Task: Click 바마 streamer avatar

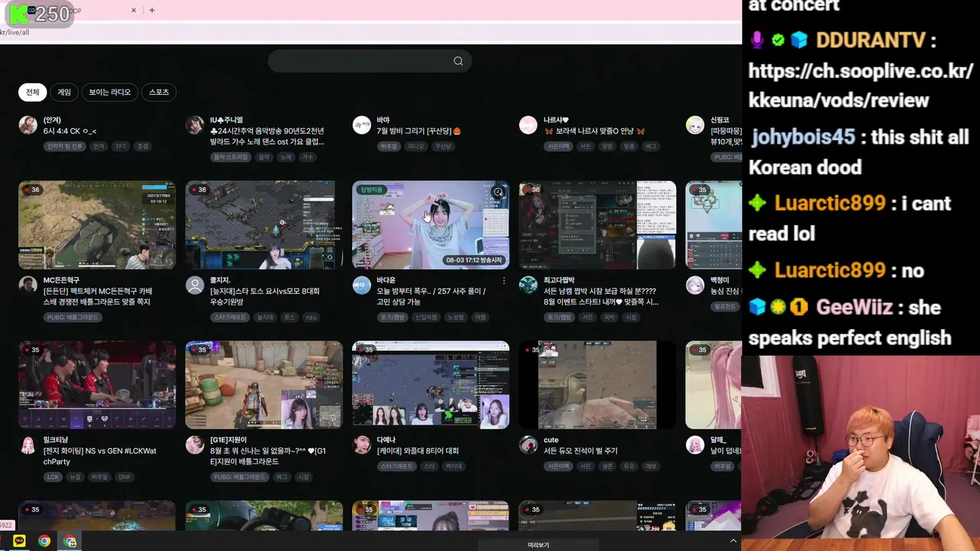Action: tap(361, 125)
